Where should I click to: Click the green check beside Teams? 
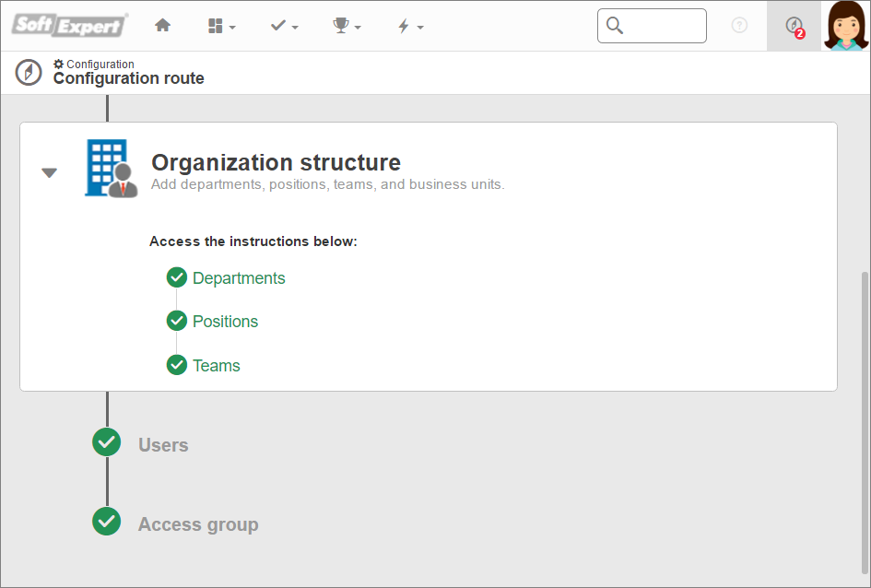(x=177, y=365)
